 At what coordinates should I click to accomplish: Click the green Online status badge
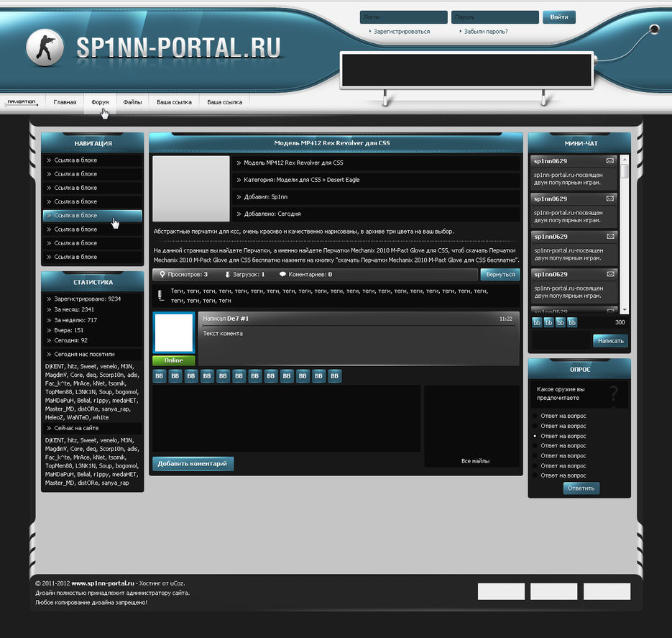point(174,360)
